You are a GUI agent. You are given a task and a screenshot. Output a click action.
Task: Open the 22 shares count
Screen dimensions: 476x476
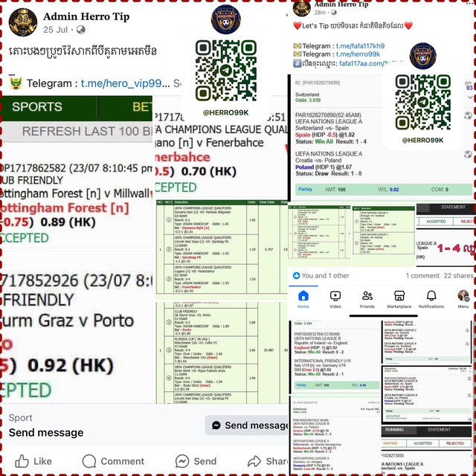coord(458,276)
